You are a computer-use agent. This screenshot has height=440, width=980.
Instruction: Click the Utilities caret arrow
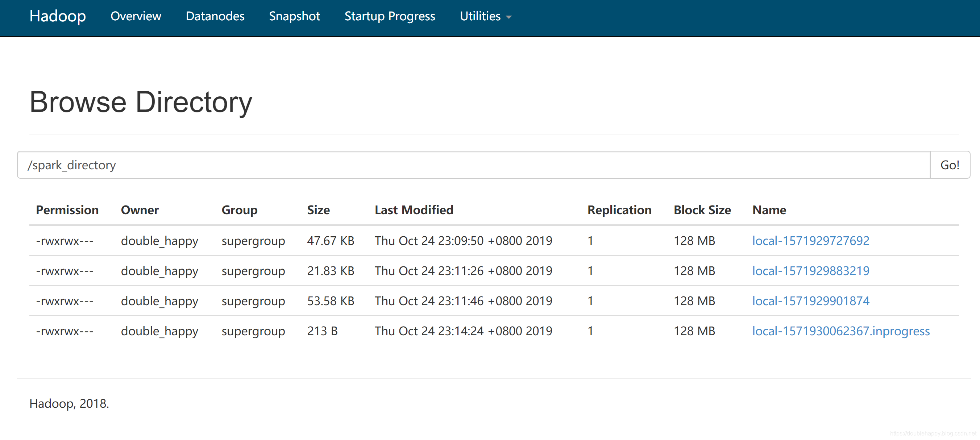tap(508, 17)
